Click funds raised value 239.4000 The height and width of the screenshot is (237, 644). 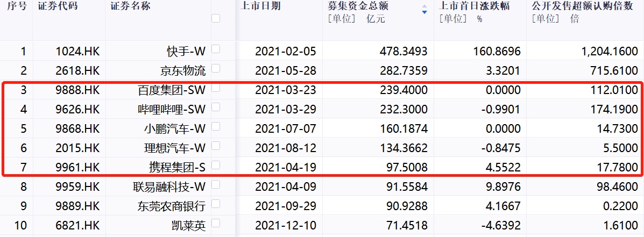404,90
